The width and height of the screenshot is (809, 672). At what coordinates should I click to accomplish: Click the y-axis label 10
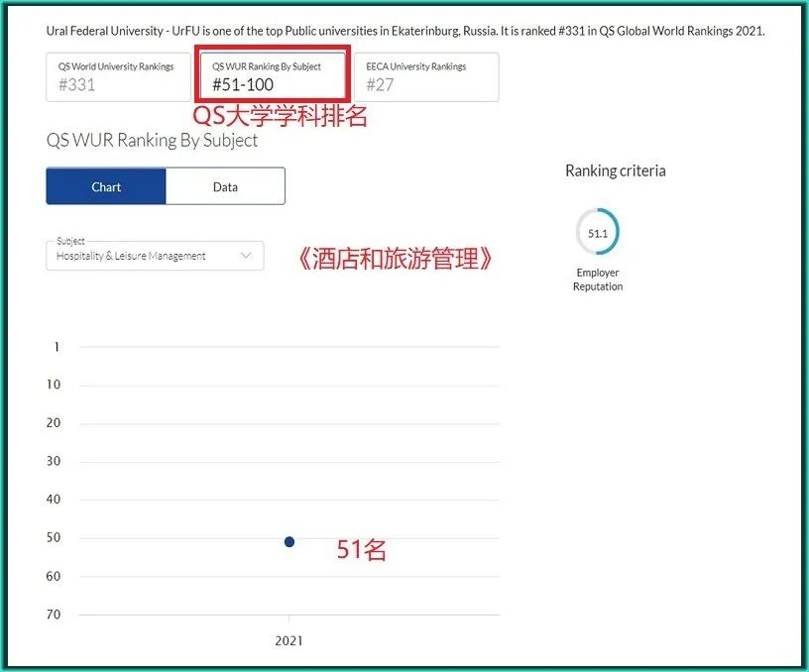tap(54, 385)
